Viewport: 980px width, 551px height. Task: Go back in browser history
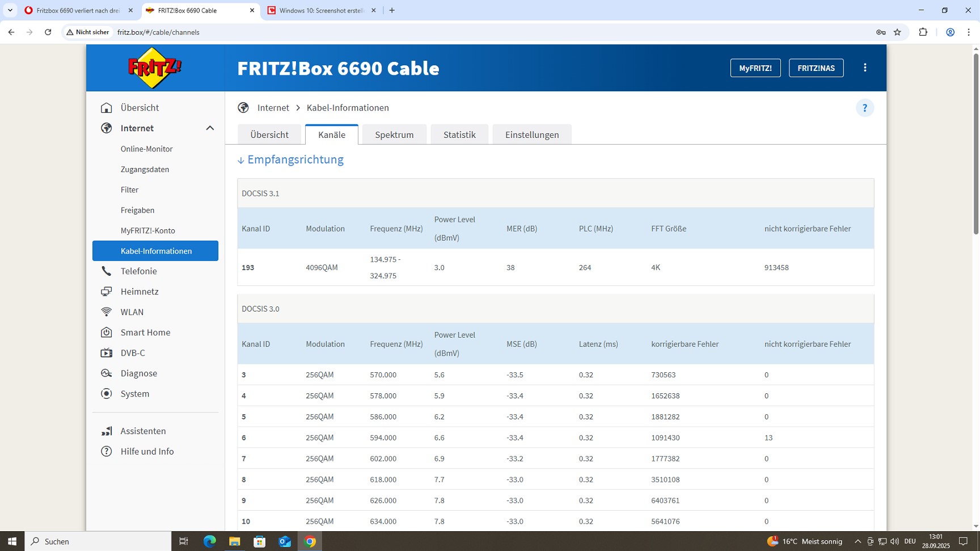pos(11,32)
